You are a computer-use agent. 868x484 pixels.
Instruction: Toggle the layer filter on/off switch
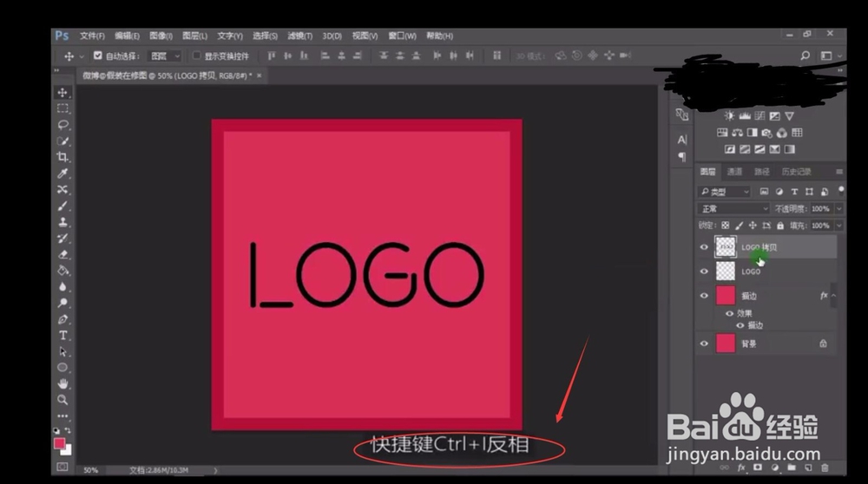coord(841,191)
